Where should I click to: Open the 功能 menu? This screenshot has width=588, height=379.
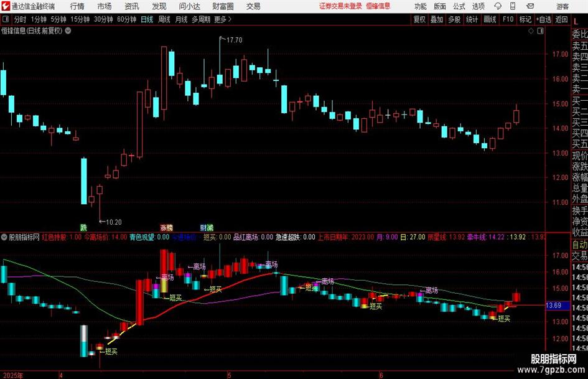pyautogui.click(x=421, y=6)
